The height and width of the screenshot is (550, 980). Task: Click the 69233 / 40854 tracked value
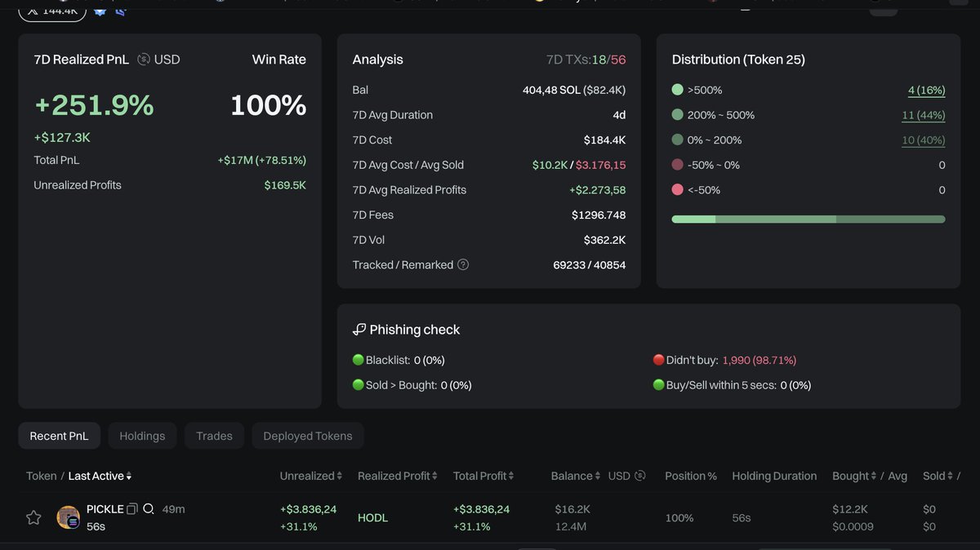pyautogui.click(x=590, y=264)
